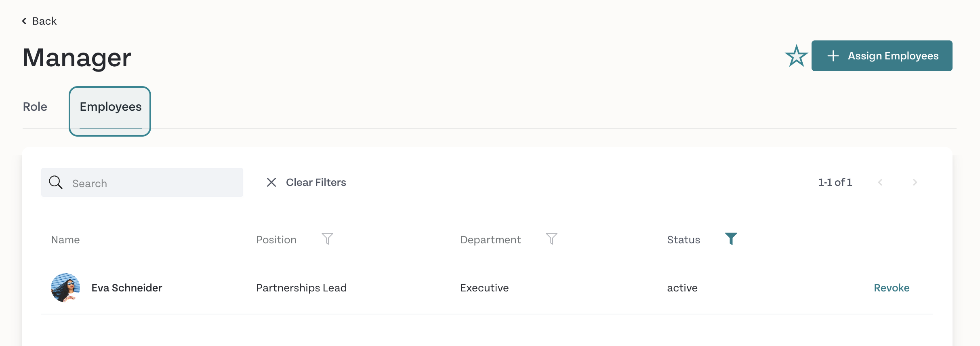Click the back chevron arrow
Image resolution: width=980 pixels, height=346 pixels.
point(24,21)
